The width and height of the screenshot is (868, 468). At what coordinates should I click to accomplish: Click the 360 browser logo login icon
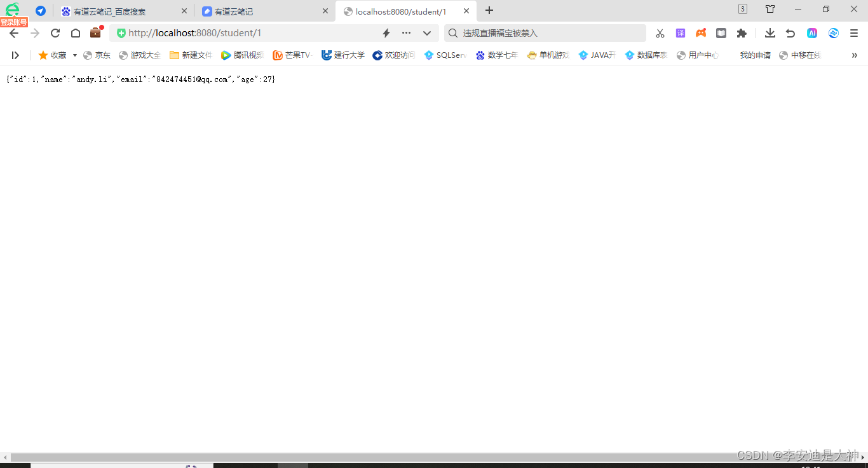12,10
